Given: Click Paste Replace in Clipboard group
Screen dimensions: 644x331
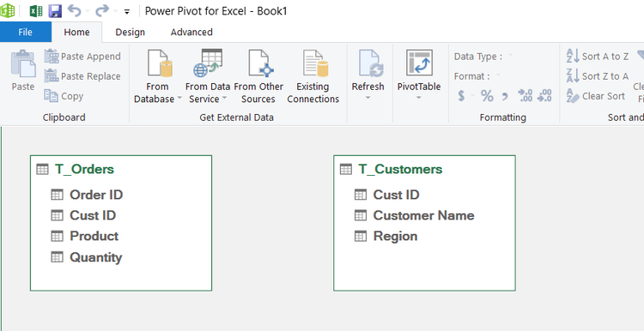Looking at the screenshot, I should pos(82,76).
